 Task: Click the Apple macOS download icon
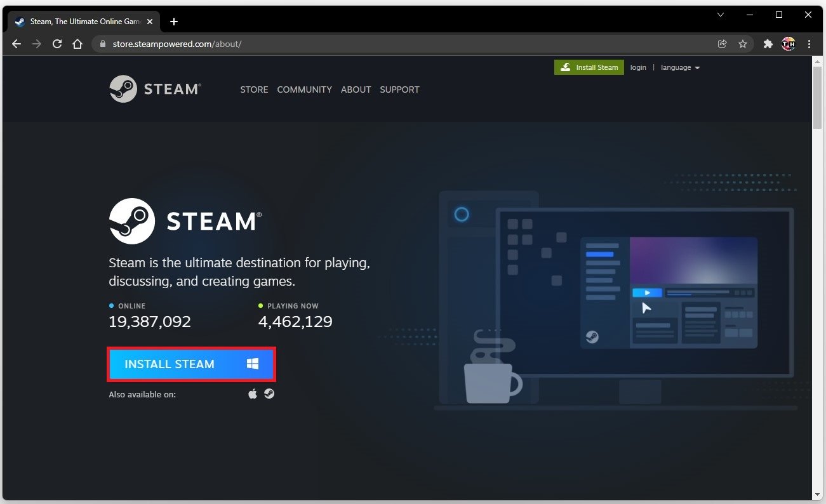[253, 394]
